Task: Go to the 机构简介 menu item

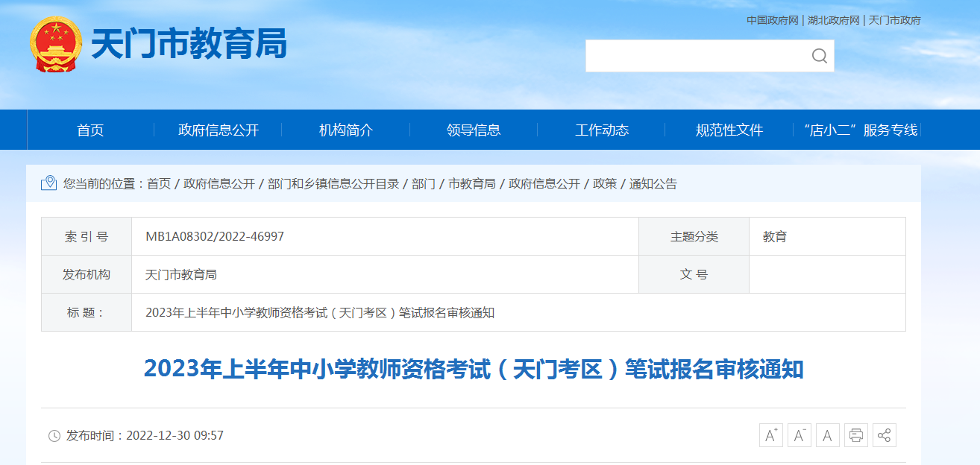Action: pos(346,130)
